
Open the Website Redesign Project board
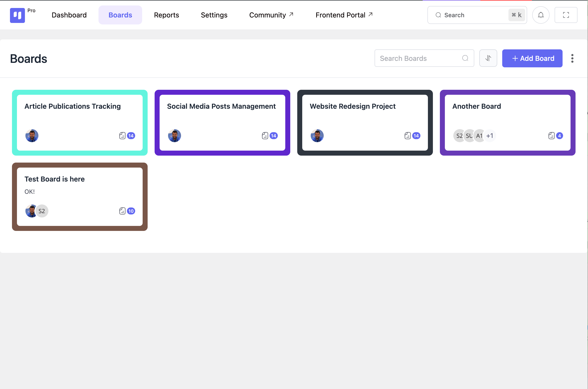click(x=352, y=106)
